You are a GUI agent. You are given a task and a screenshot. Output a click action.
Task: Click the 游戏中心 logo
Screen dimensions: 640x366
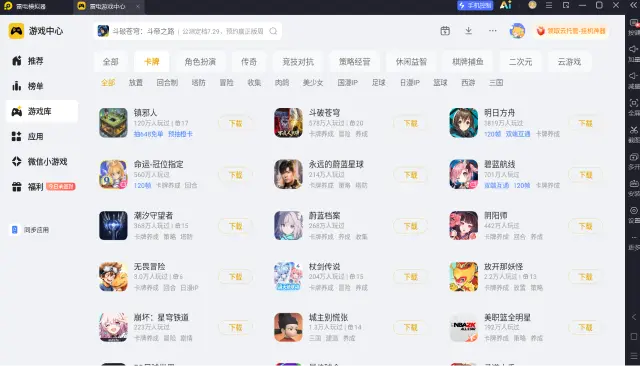[36, 31]
